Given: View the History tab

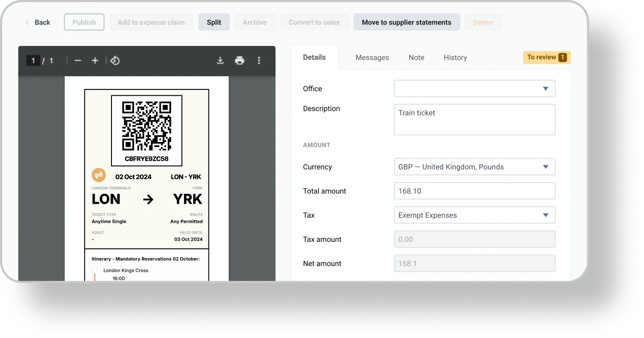Looking at the screenshot, I should click(x=455, y=58).
